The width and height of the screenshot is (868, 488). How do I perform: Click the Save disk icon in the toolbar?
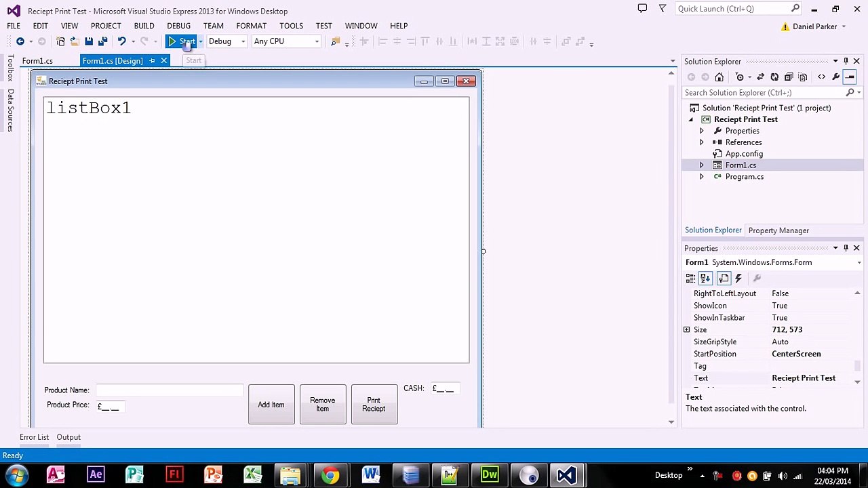point(89,41)
